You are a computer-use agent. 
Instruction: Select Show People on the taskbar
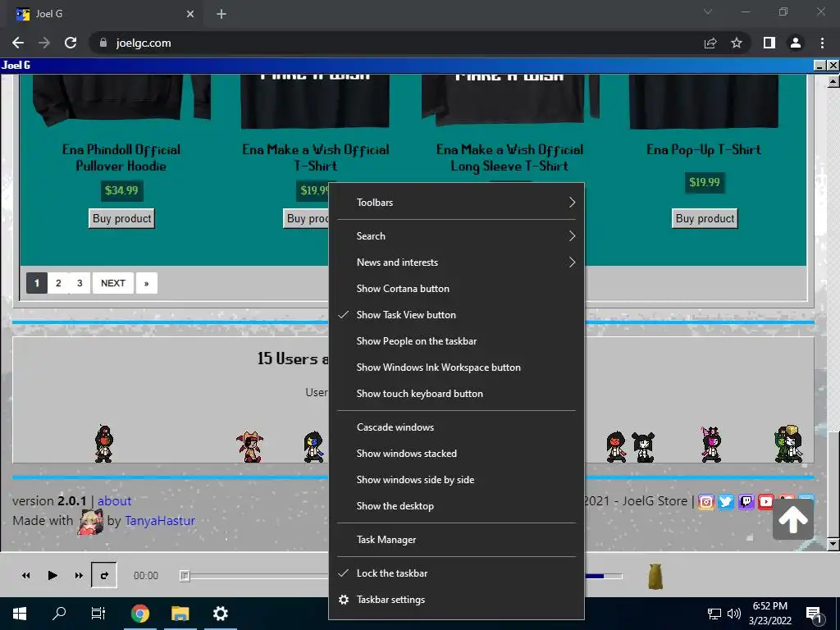(456, 341)
